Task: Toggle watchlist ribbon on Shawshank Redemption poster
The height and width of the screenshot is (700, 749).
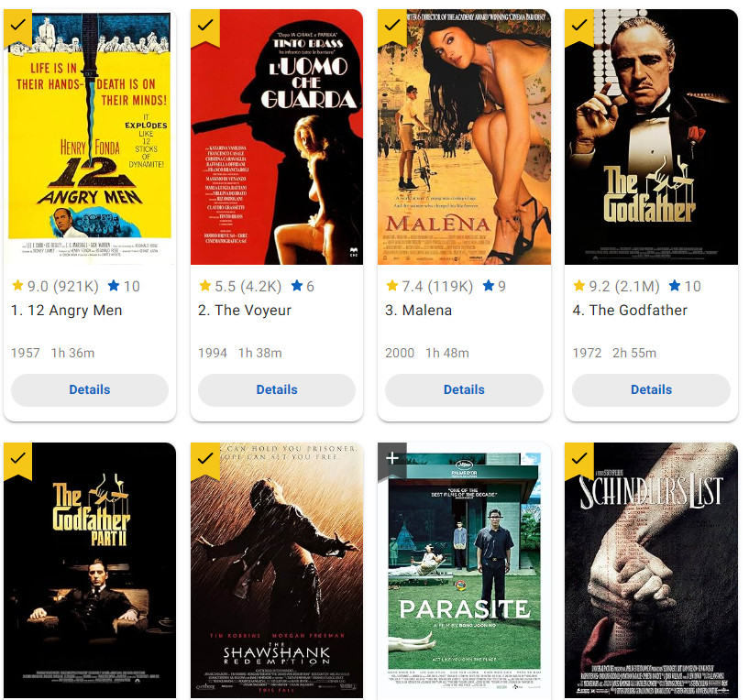Action: pos(205,460)
